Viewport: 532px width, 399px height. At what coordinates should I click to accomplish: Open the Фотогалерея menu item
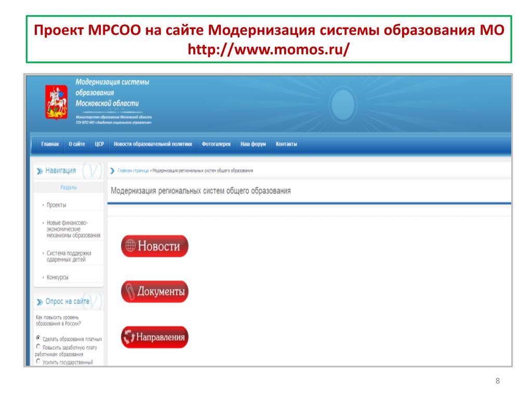pyautogui.click(x=216, y=144)
